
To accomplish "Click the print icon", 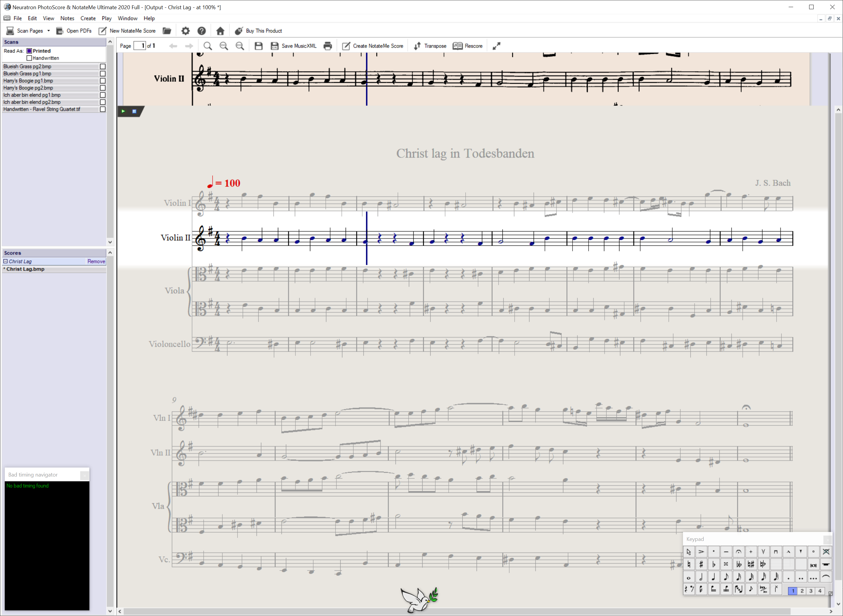I will point(328,46).
